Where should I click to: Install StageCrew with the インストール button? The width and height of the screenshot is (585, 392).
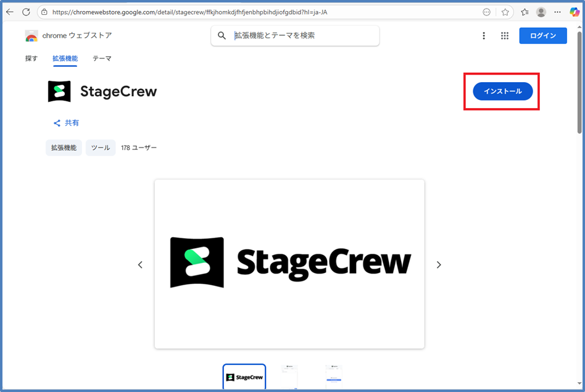[x=502, y=91]
